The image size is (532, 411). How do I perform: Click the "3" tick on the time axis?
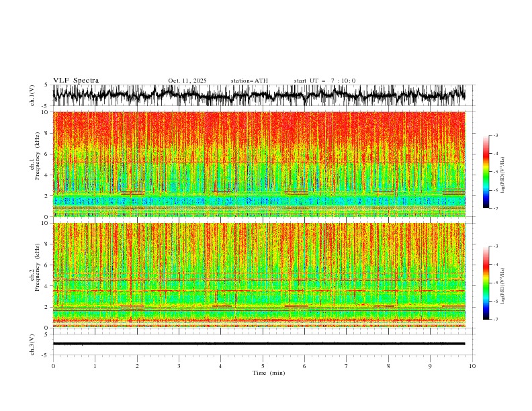coord(179,366)
